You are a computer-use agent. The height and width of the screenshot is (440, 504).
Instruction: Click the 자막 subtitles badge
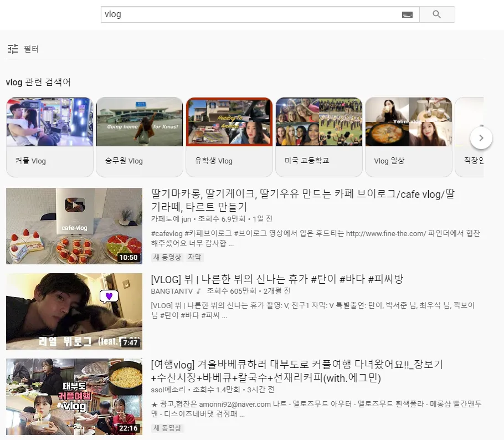(x=194, y=257)
